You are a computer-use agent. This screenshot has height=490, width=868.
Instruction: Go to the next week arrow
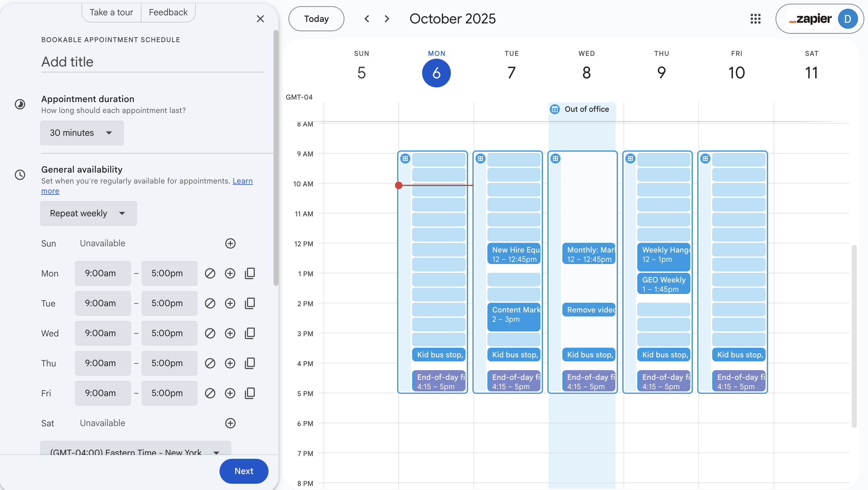(387, 19)
